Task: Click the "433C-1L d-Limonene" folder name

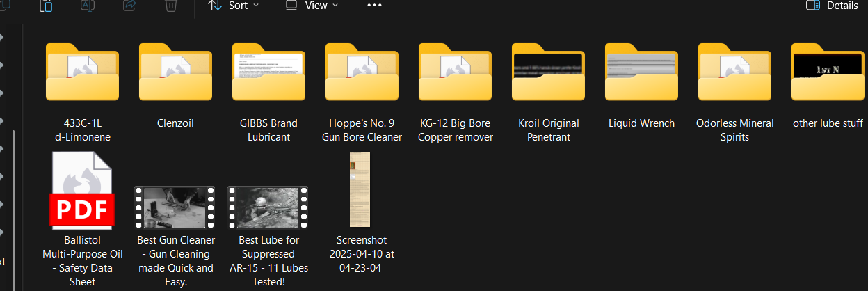Action: [x=82, y=130]
